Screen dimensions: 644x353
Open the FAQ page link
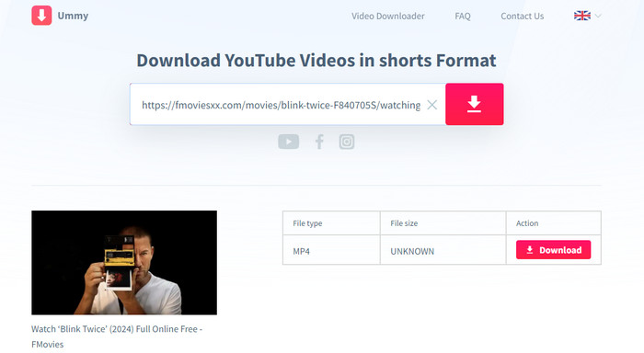click(463, 16)
